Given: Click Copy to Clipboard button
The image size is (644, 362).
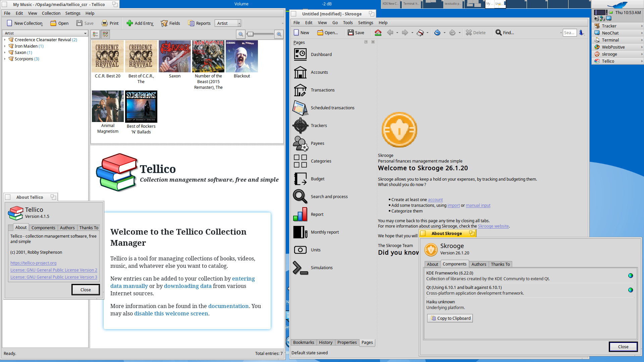Looking at the screenshot, I should [450, 318].
